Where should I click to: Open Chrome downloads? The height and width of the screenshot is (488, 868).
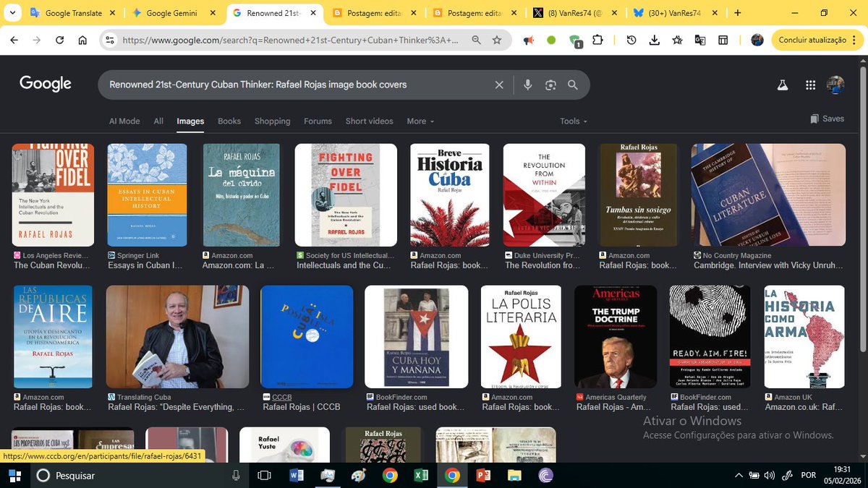click(x=655, y=40)
